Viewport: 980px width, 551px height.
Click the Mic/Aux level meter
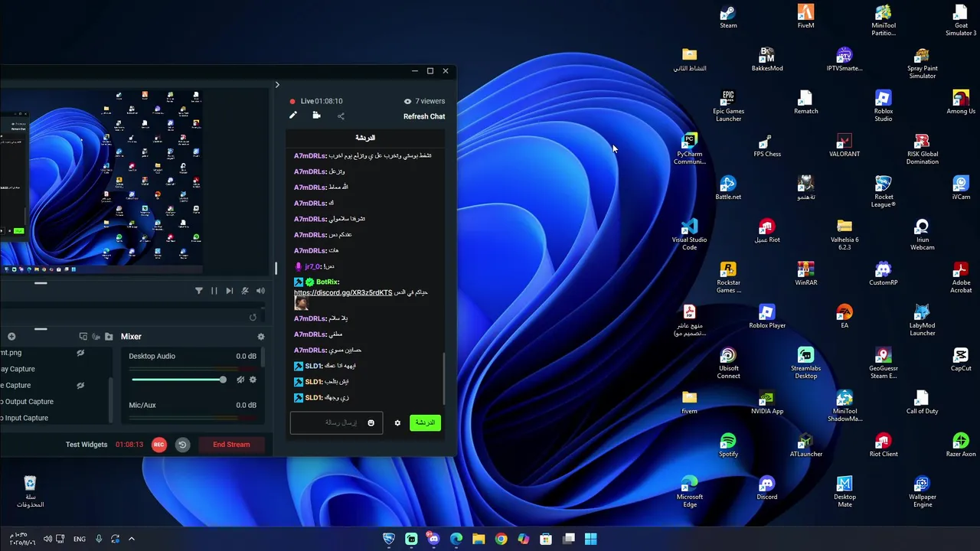coord(193,419)
